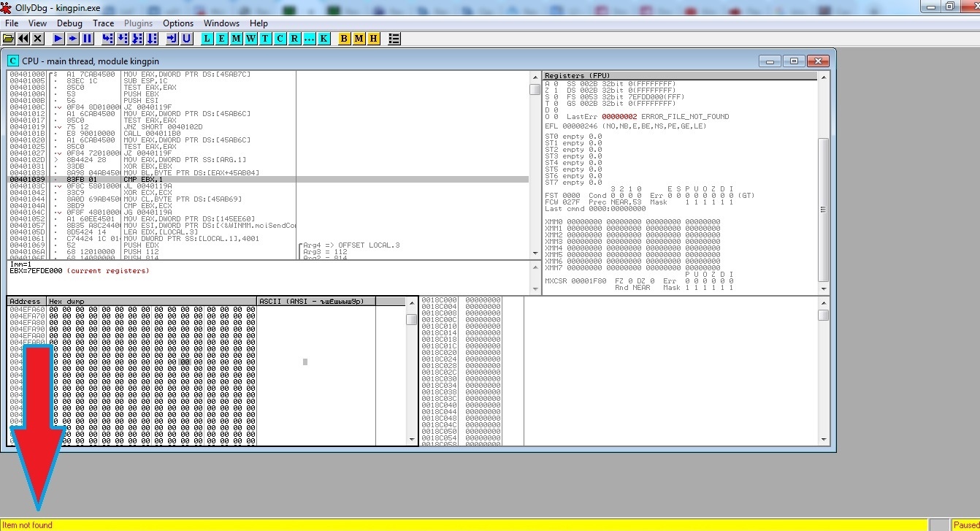The image size is (980, 531).
Task: Trace into toolbar icon
Action: (137, 38)
